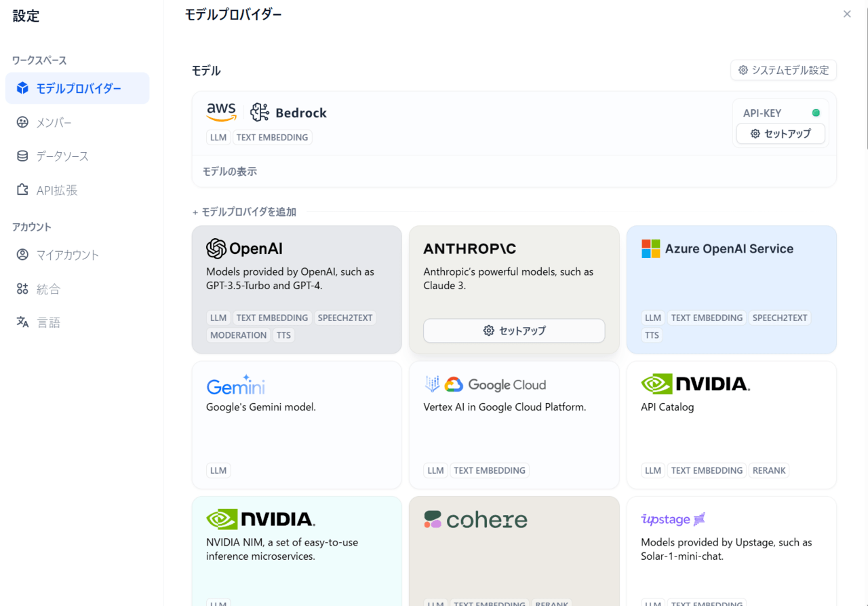Click the 言語 translation icon
868x606 pixels.
pos(22,322)
